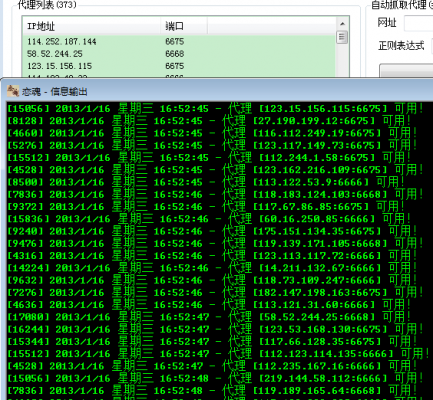Click the 恋魂 - 信息输出 title bar
Image resolution: width=433 pixels, height=400 pixels.
217,91
